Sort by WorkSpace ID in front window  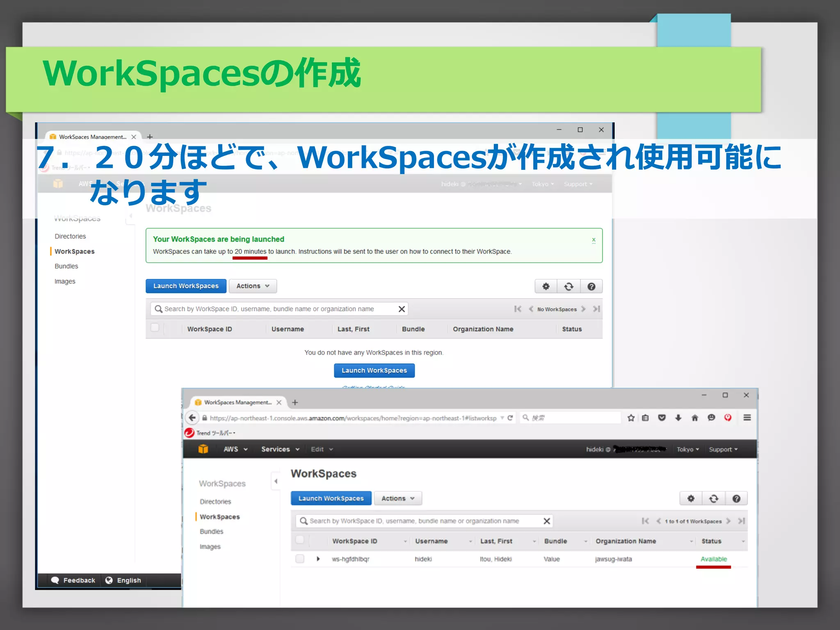coord(354,541)
